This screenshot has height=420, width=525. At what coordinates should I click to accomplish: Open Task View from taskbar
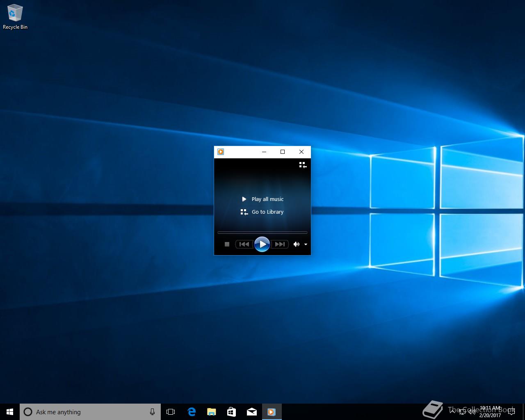(171, 412)
